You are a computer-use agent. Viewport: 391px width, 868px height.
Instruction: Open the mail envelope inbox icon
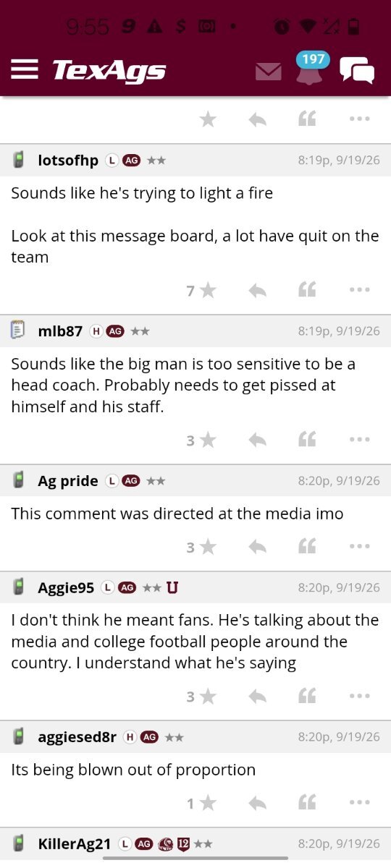(269, 72)
